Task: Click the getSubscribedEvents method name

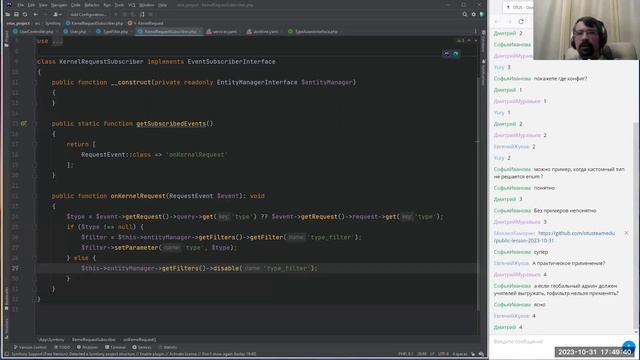Action: pos(171,123)
